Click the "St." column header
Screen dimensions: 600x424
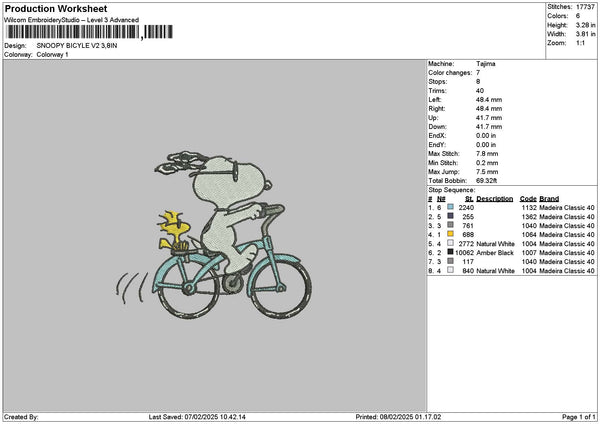click(x=470, y=199)
